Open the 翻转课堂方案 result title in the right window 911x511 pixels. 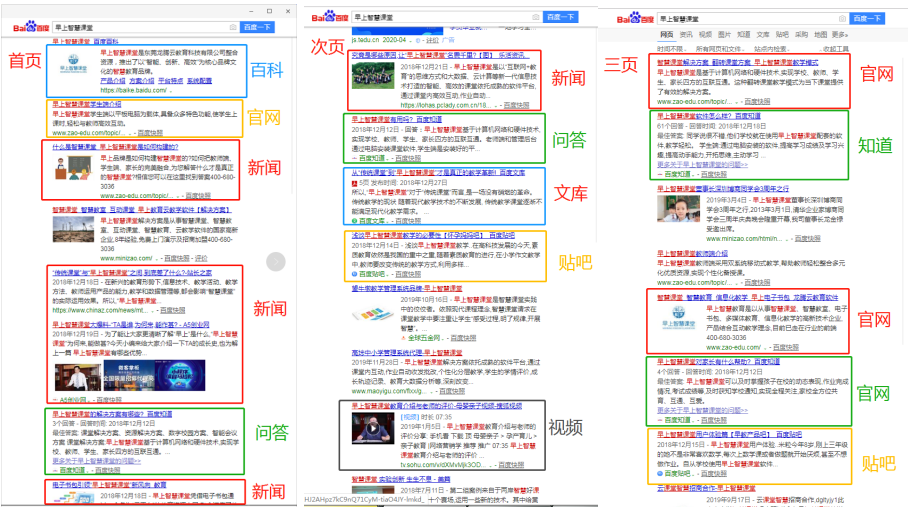(737, 62)
